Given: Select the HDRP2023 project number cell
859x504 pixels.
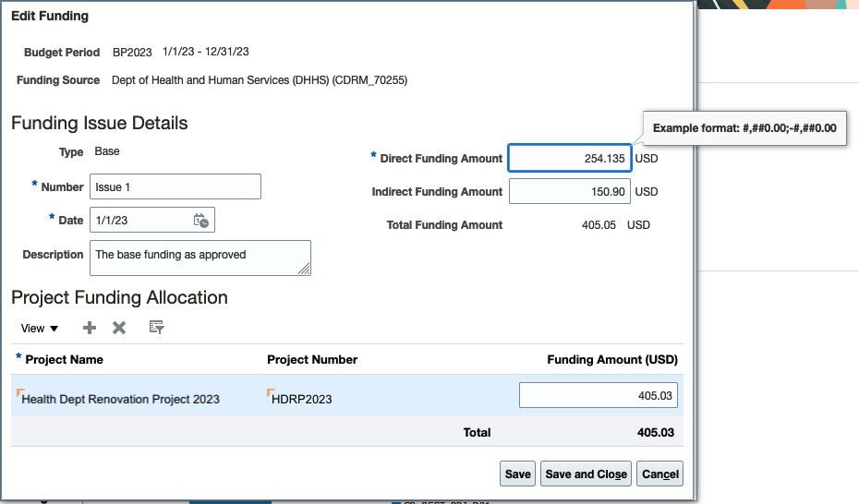Looking at the screenshot, I should [302, 399].
